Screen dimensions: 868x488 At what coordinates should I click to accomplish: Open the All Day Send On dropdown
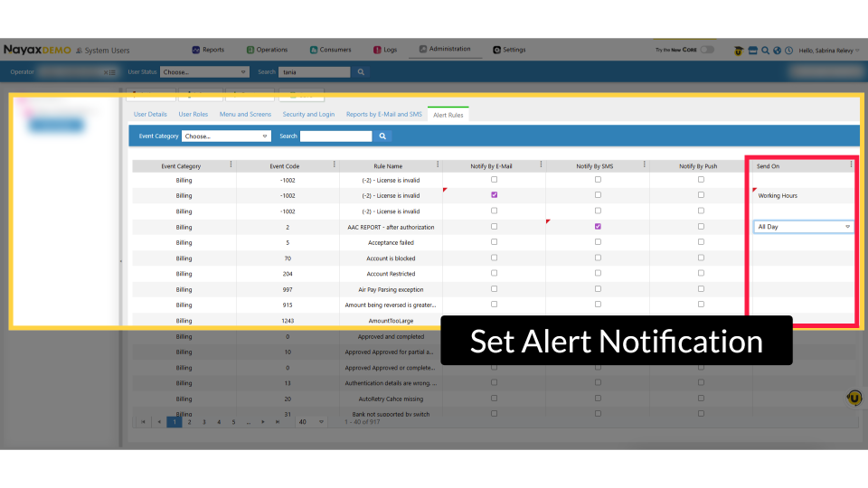pos(804,227)
